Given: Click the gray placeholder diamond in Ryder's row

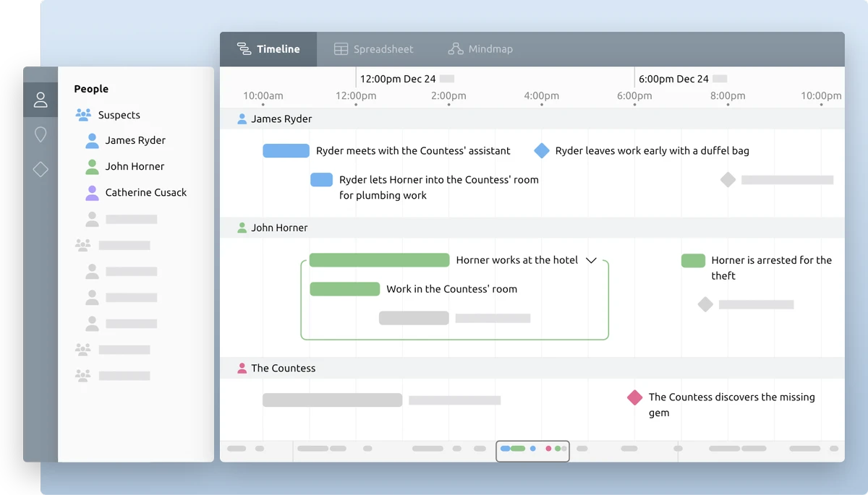Looking at the screenshot, I should [x=728, y=180].
